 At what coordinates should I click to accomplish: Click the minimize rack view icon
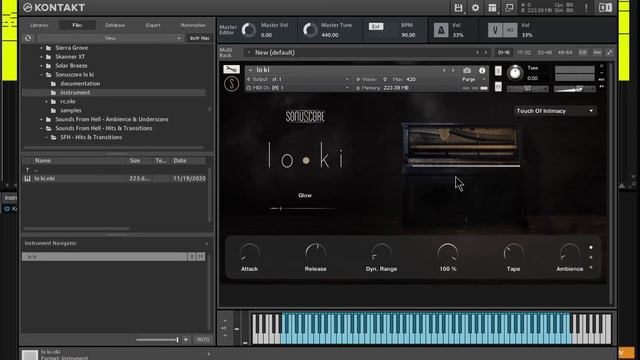point(509,8)
